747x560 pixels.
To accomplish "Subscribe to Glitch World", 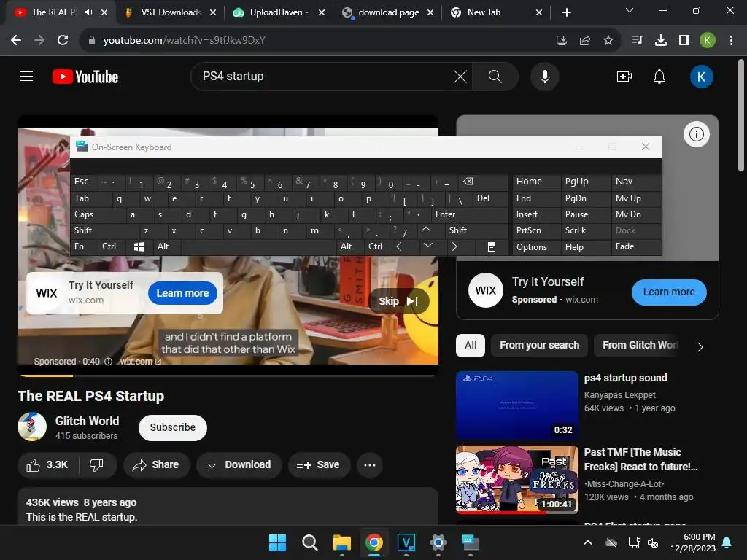I will 172,427.
